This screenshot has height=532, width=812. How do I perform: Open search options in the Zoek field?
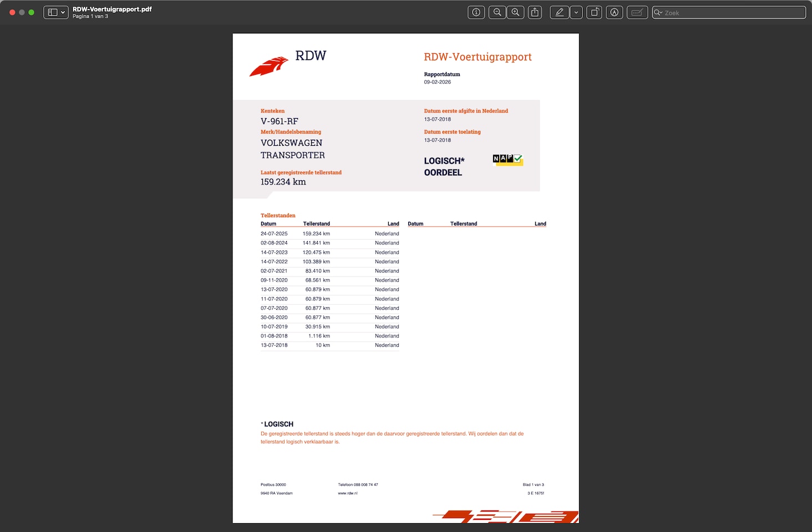click(x=658, y=12)
